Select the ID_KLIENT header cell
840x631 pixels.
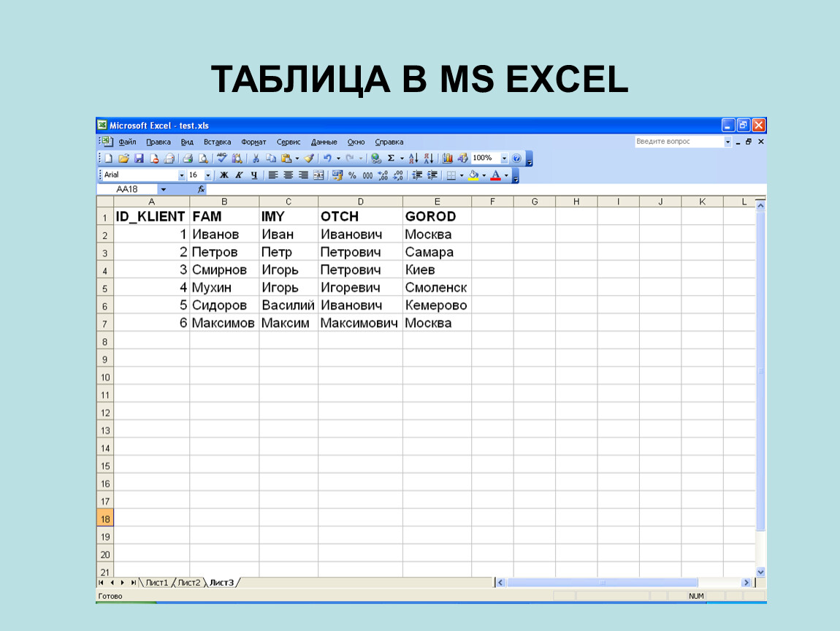(152, 216)
